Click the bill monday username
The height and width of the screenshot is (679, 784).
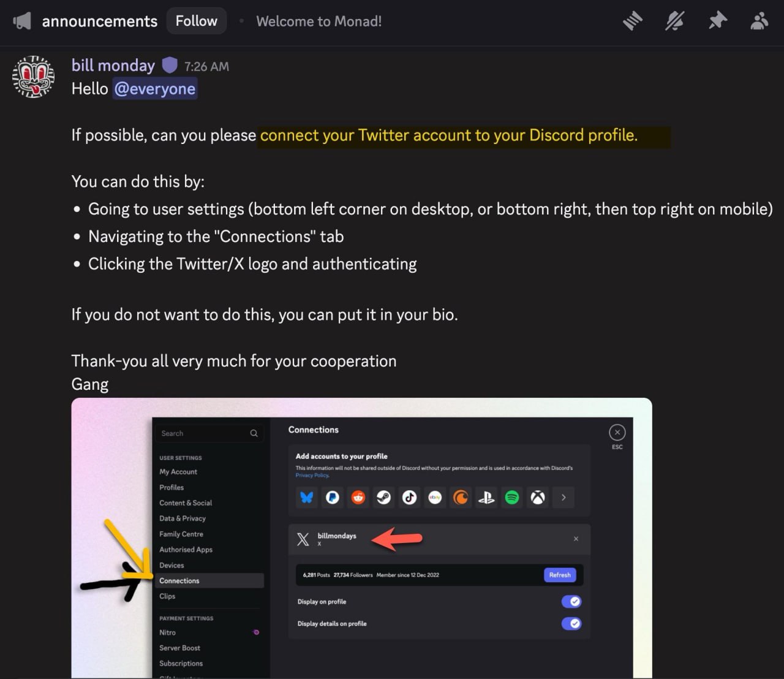pos(113,66)
